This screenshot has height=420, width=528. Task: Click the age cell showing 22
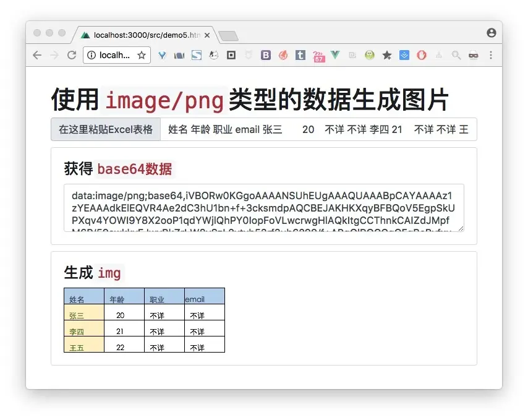click(x=124, y=345)
